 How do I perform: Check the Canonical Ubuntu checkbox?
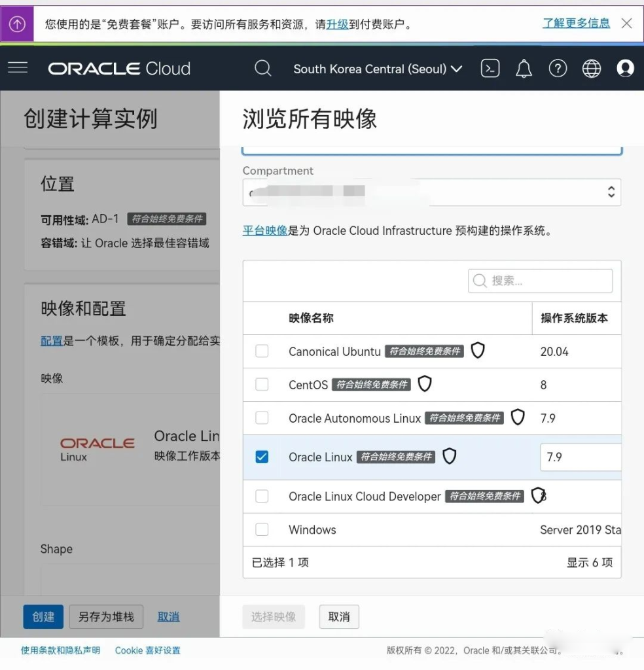click(x=262, y=351)
